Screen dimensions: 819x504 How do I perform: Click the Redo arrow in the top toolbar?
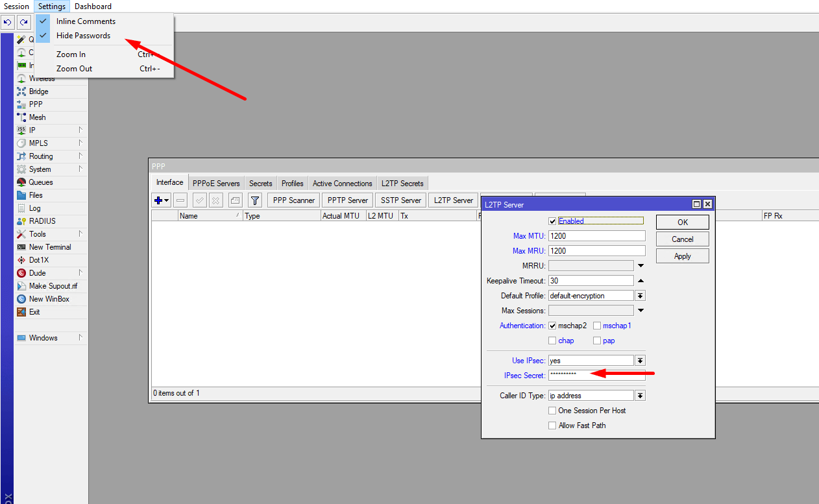23,23
